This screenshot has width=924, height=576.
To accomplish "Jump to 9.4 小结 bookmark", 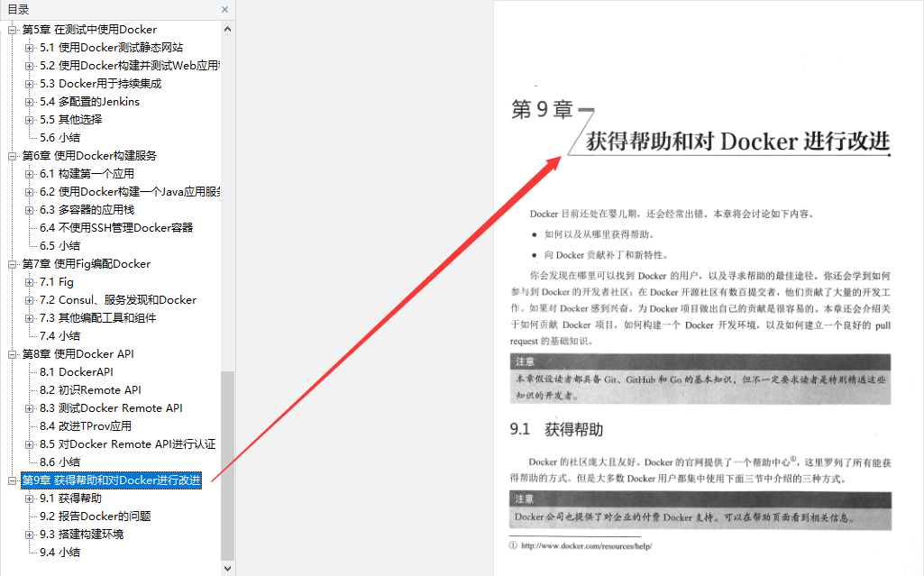I will pyautogui.click(x=60, y=553).
